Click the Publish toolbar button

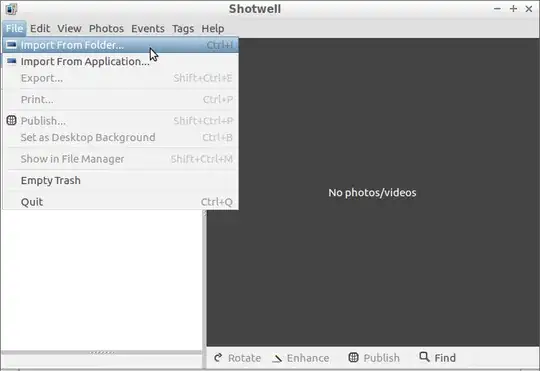(374, 358)
